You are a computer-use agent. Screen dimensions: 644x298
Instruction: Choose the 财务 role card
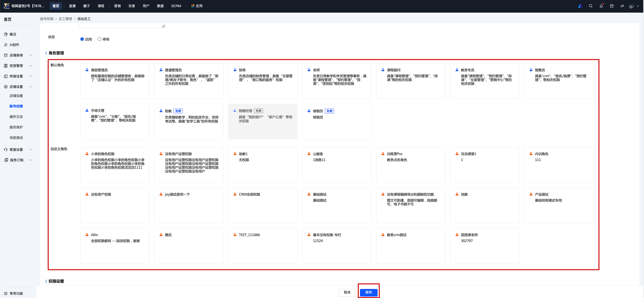point(263,81)
